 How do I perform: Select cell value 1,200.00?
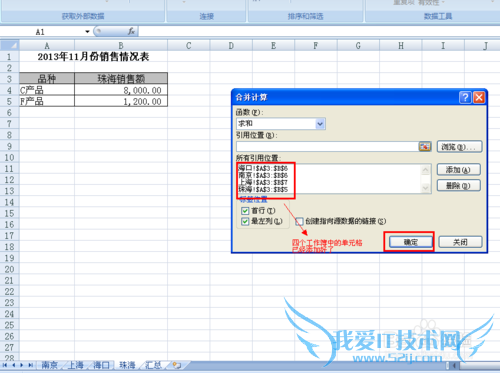(x=121, y=101)
